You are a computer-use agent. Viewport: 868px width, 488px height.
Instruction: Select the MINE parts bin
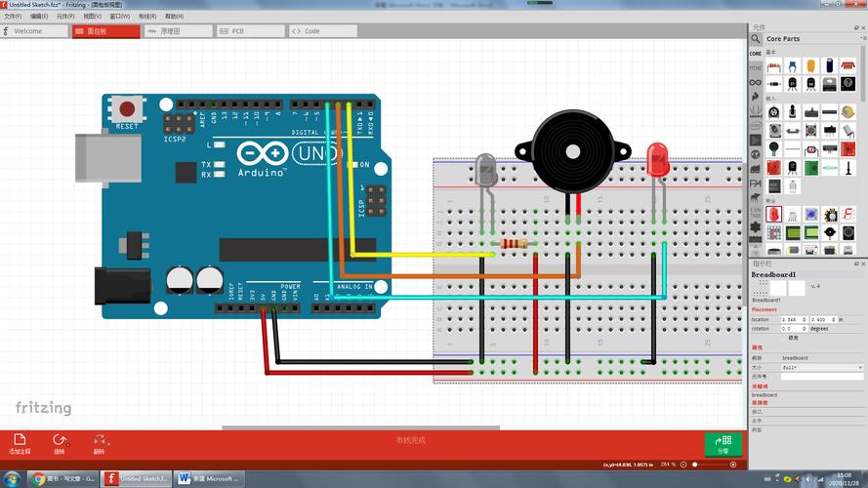756,68
